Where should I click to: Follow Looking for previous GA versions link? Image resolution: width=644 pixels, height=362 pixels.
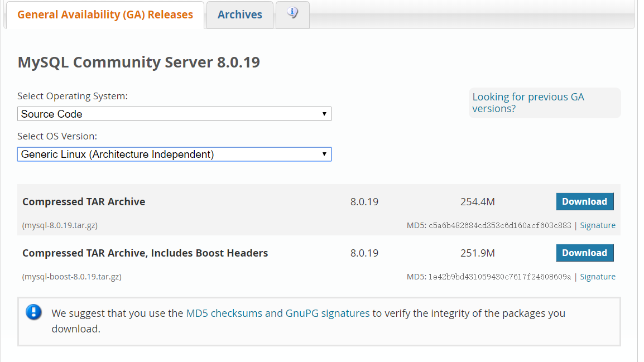[x=528, y=103]
